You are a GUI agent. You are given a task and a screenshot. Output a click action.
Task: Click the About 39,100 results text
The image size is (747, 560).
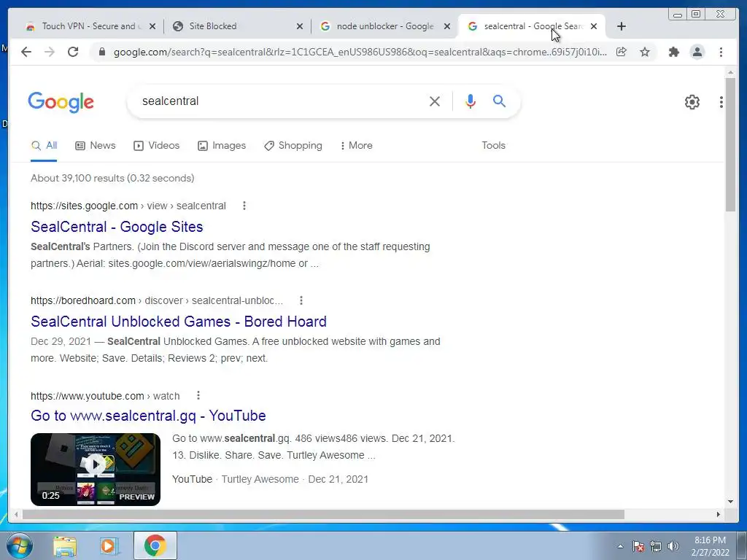tap(112, 178)
